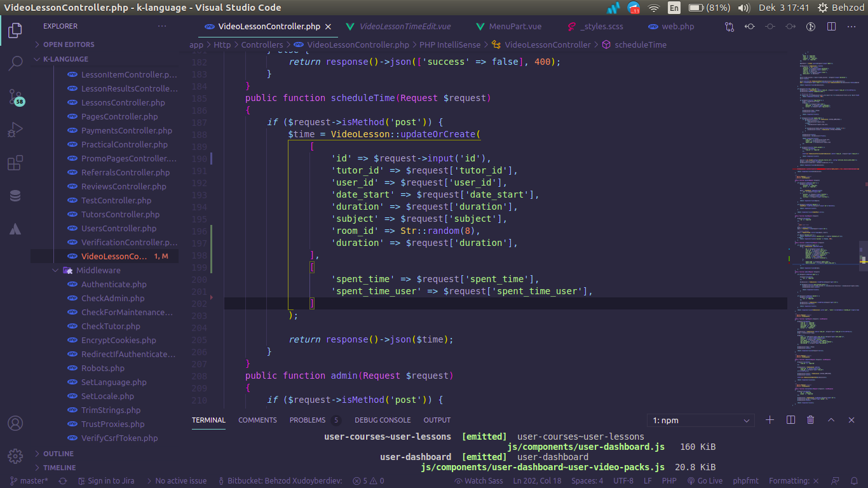Click the En keyboard layout indicator
Viewport: 868px width, 488px height.
[674, 8]
